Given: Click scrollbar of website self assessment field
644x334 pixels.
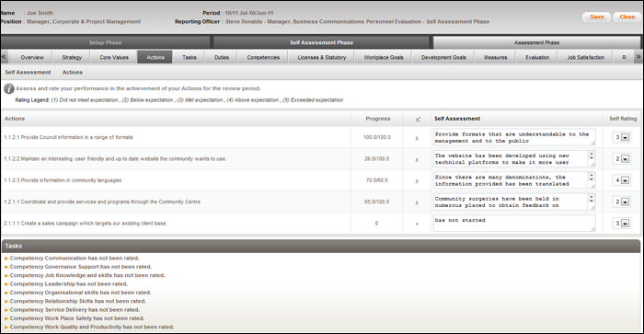Looking at the screenshot, I should 592,156.
